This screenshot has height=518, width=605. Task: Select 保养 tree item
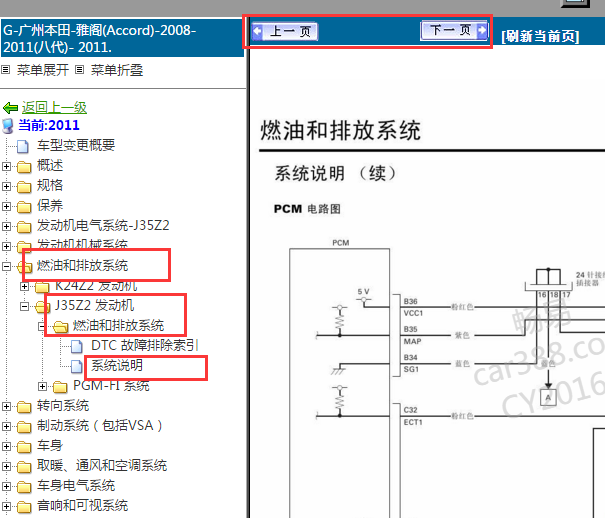(50, 205)
